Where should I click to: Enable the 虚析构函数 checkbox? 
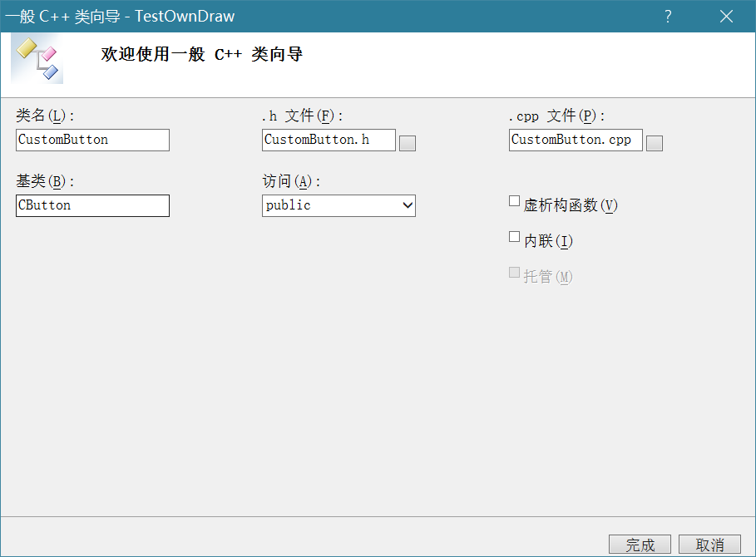click(515, 201)
